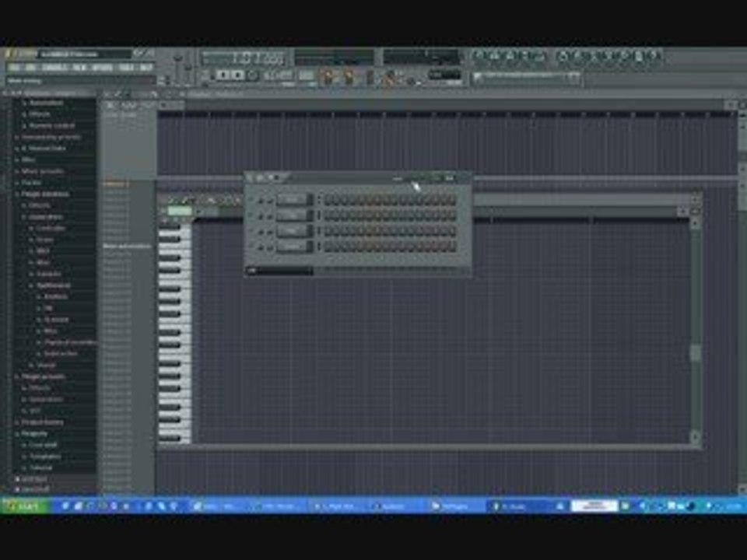Click the pan knob of Kick channel

pos(260,201)
